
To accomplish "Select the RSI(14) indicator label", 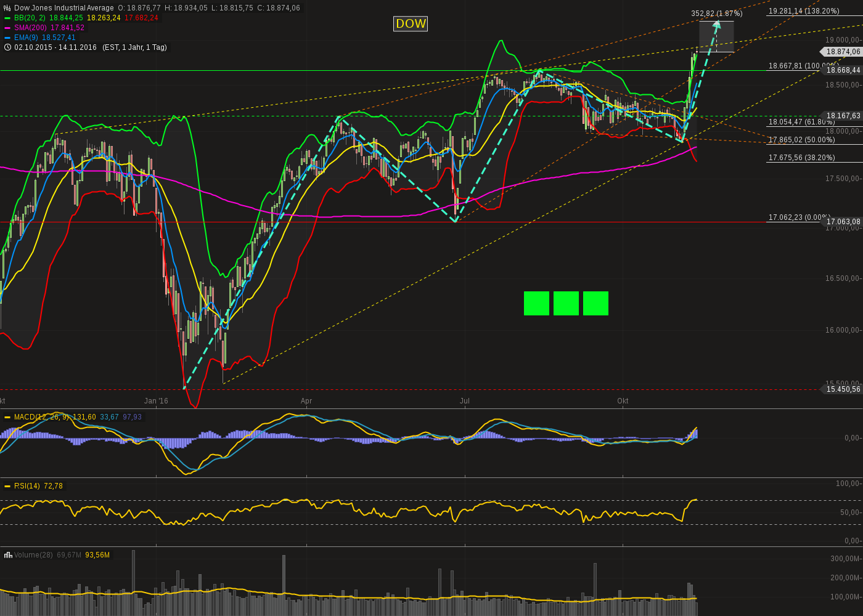I will pyautogui.click(x=27, y=486).
